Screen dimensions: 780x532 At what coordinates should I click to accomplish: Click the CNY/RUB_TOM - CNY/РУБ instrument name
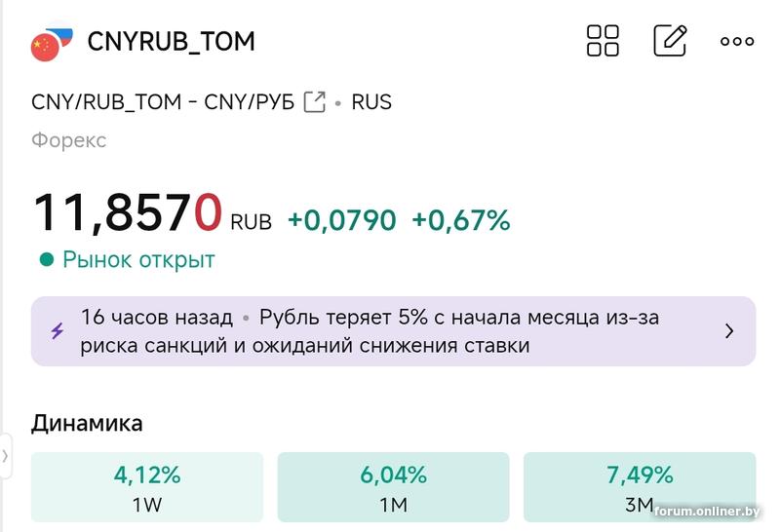[x=162, y=101]
